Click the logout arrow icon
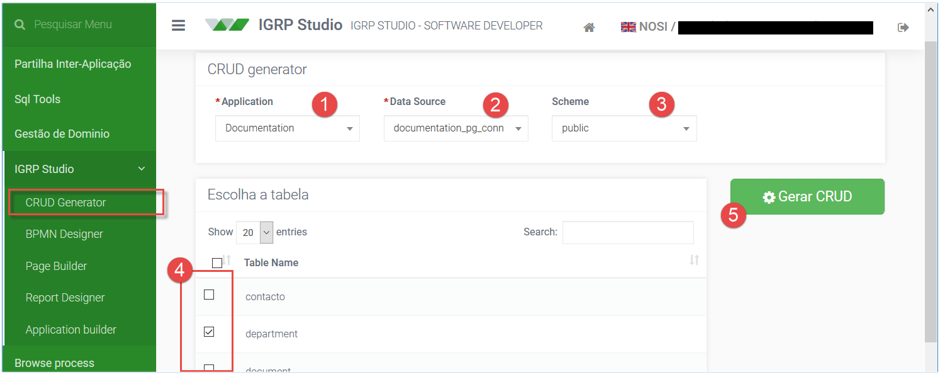The width and height of the screenshot is (939, 377). pyautogui.click(x=903, y=27)
